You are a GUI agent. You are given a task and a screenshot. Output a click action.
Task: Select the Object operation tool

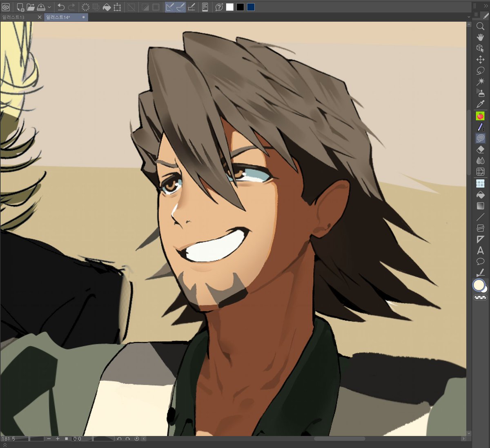480,48
